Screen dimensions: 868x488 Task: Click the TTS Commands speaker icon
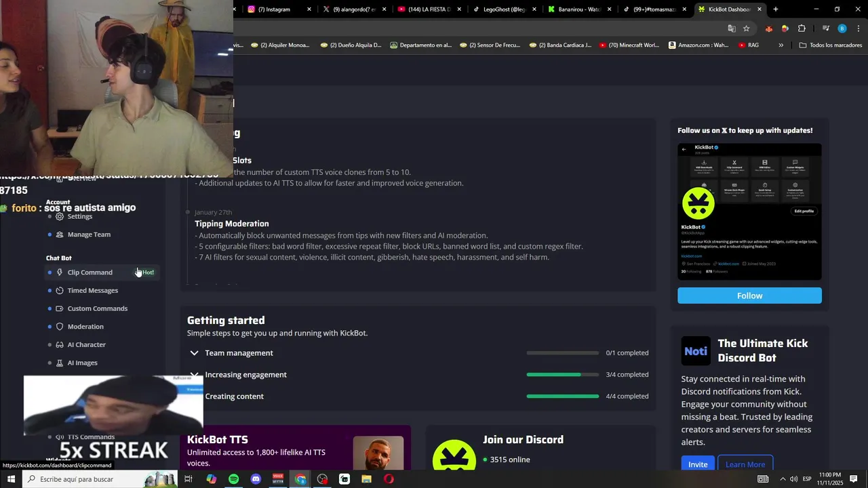[60, 437]
